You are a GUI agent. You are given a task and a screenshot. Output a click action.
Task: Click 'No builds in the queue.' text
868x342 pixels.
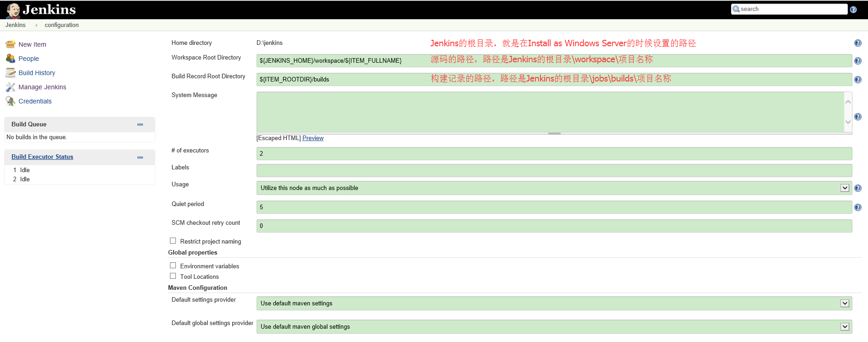tap(37, 137)
